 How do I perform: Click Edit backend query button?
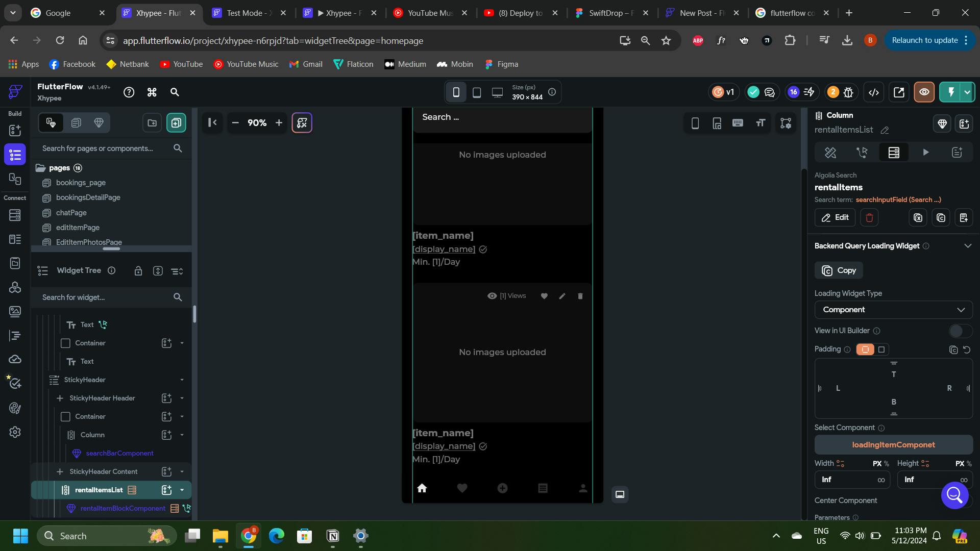click(x=835, y=218)
